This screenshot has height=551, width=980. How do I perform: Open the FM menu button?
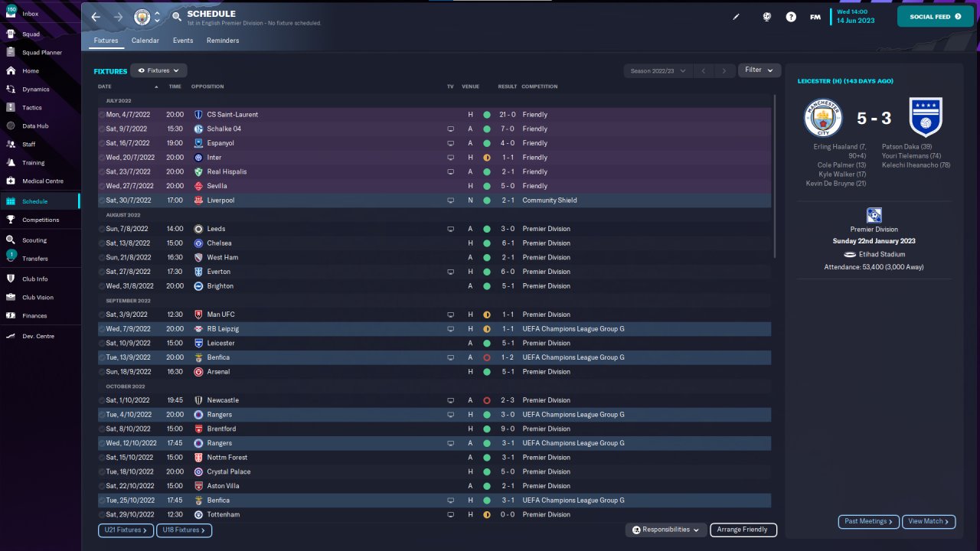pos(815,17)
